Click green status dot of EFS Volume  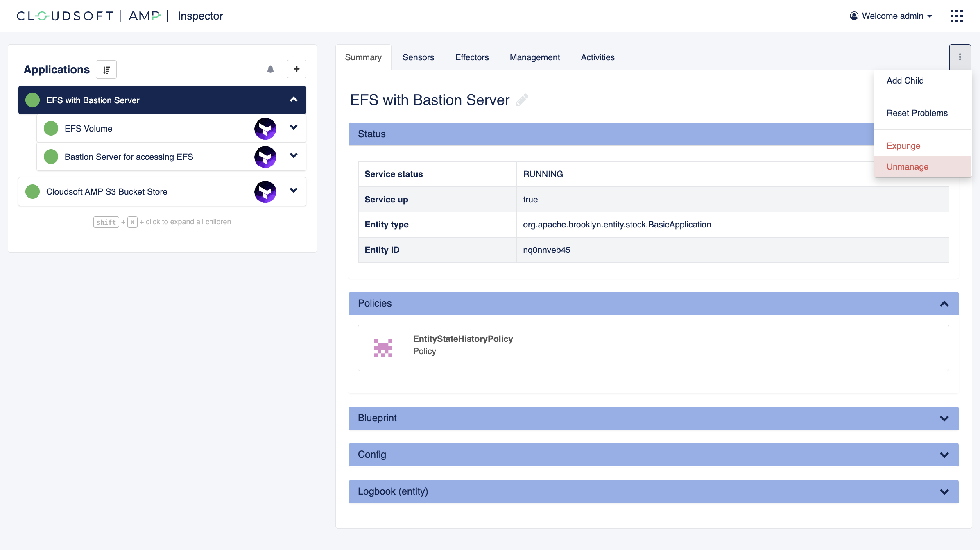tap(51, 128)
